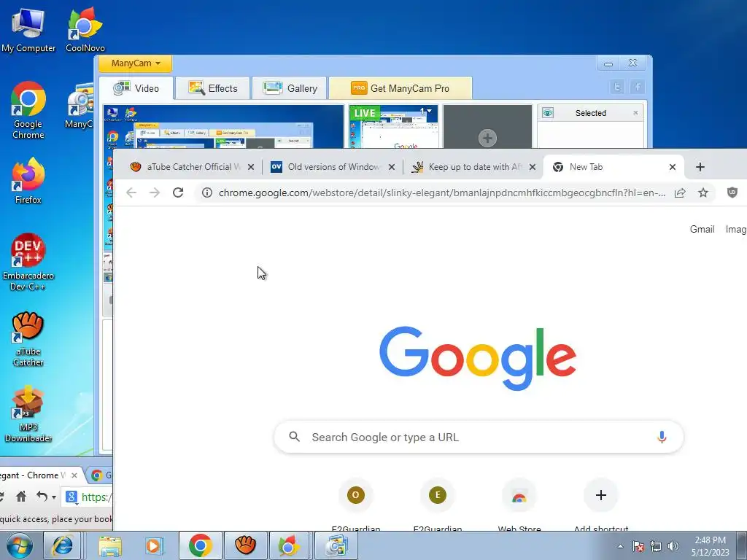747x560 pixels.
Task: Close the aTube Catcher Official tab
Action: click(251, 167)
